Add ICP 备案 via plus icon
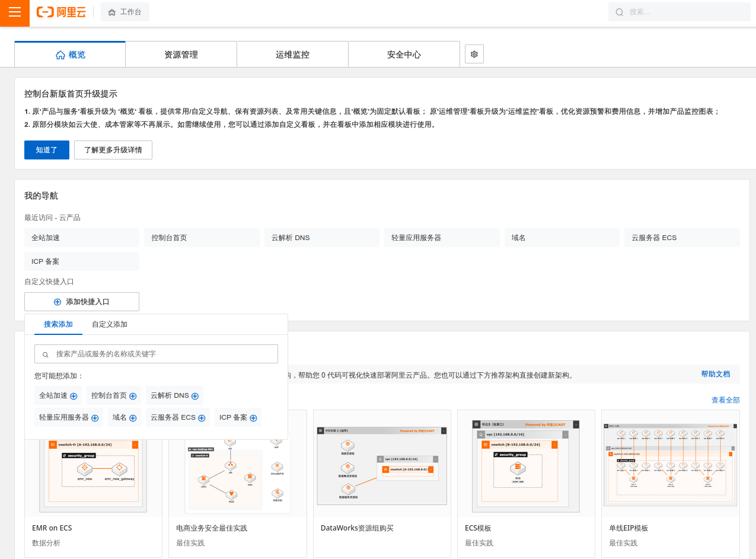The height and width of the screenshot is (559, 756). click(253, 418)
